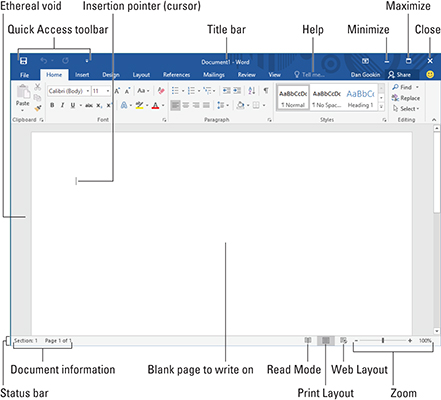441x400 pixels.
Task: Toggle Bold formatting
Action: click(52, 105)
